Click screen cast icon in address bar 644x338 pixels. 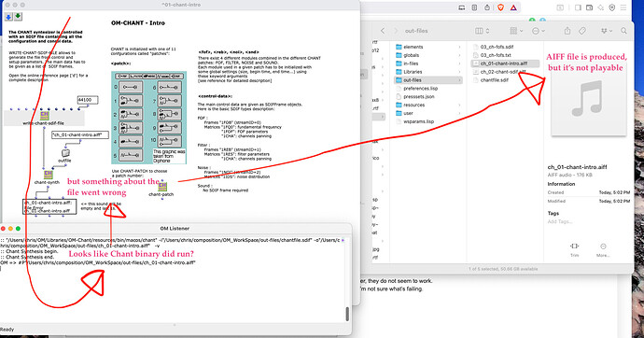click(462, 7)
